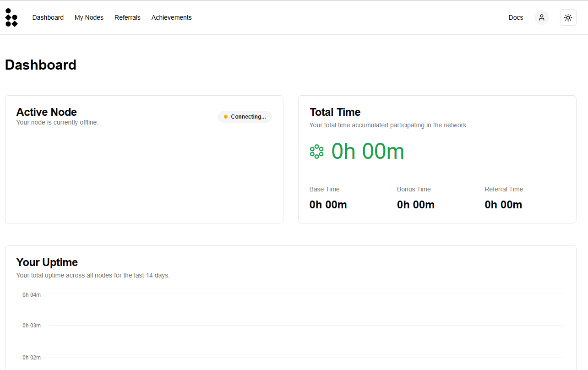Click the Bonus Time value
The height and width of the screenshot is (370, 588).
415,205
